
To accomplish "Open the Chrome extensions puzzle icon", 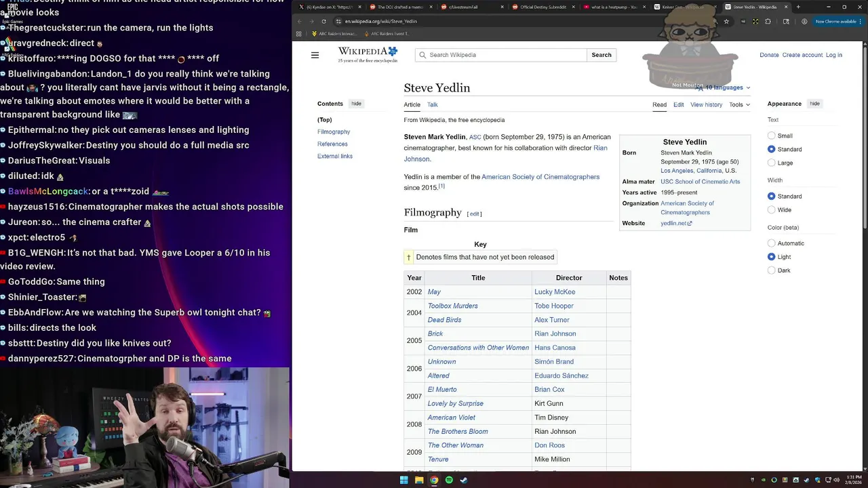I will [768, 21].
